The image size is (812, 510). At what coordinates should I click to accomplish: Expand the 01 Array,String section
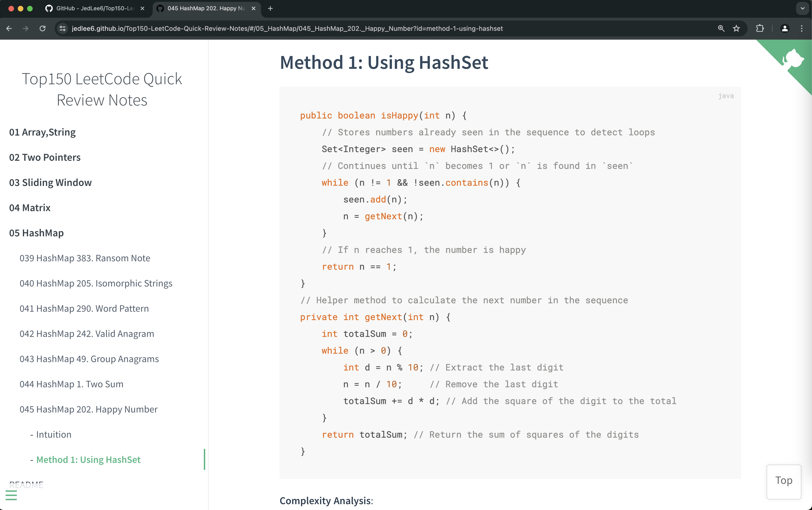coord(42,132)
